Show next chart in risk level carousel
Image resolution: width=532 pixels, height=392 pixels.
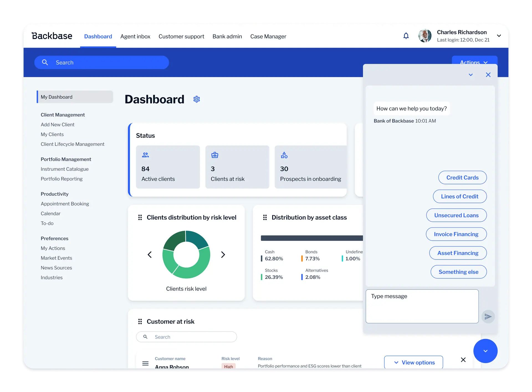[223, 254]
